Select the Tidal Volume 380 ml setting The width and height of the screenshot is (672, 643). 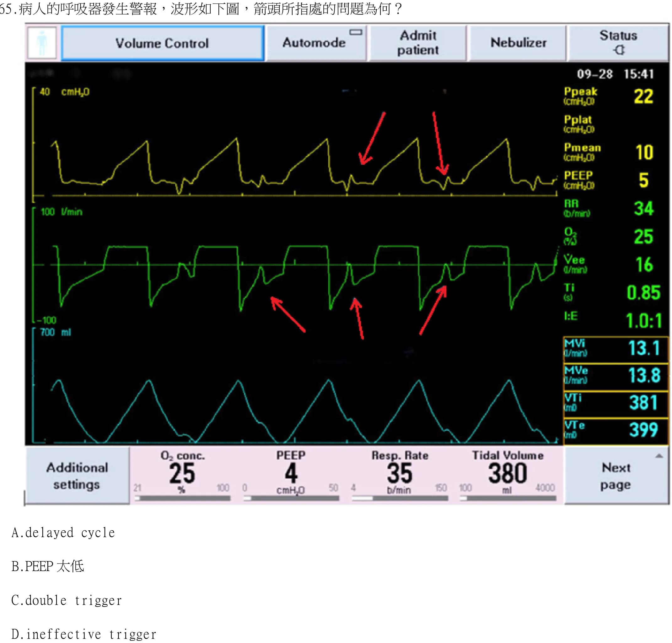pyautogui.click(x=508, y=476)
